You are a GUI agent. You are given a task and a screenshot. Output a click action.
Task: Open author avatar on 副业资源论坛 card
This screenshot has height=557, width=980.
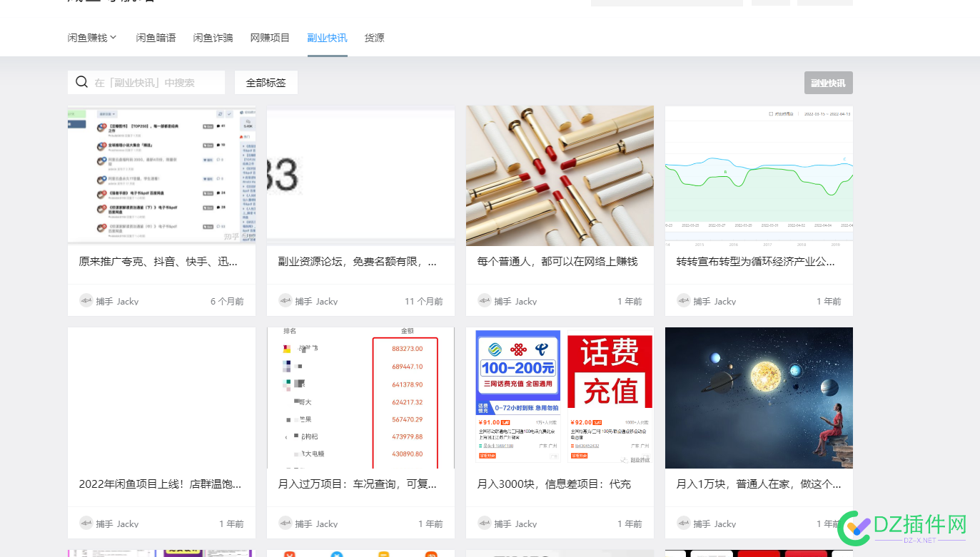coord(286,301)
